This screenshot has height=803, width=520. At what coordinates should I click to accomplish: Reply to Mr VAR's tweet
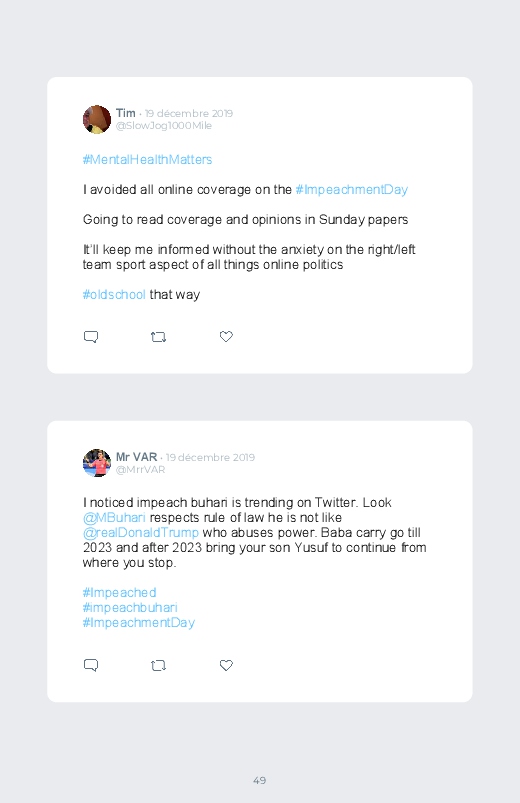pos(91,665)
